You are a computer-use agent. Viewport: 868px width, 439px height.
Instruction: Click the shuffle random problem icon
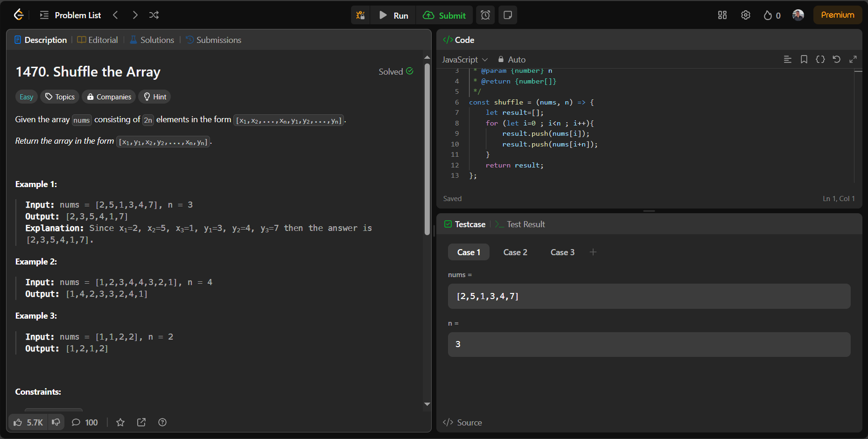tap(154, 15)
